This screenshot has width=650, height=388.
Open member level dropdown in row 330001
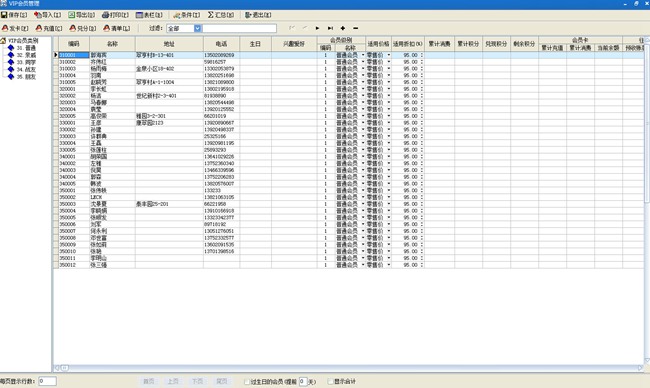coord(363,123)
